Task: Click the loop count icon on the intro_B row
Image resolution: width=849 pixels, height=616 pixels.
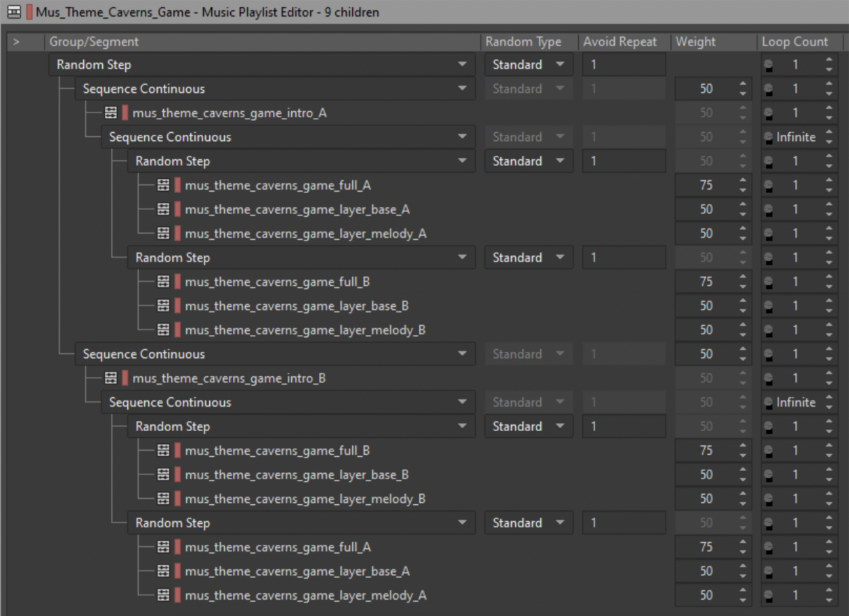Action: coord(769,379)
